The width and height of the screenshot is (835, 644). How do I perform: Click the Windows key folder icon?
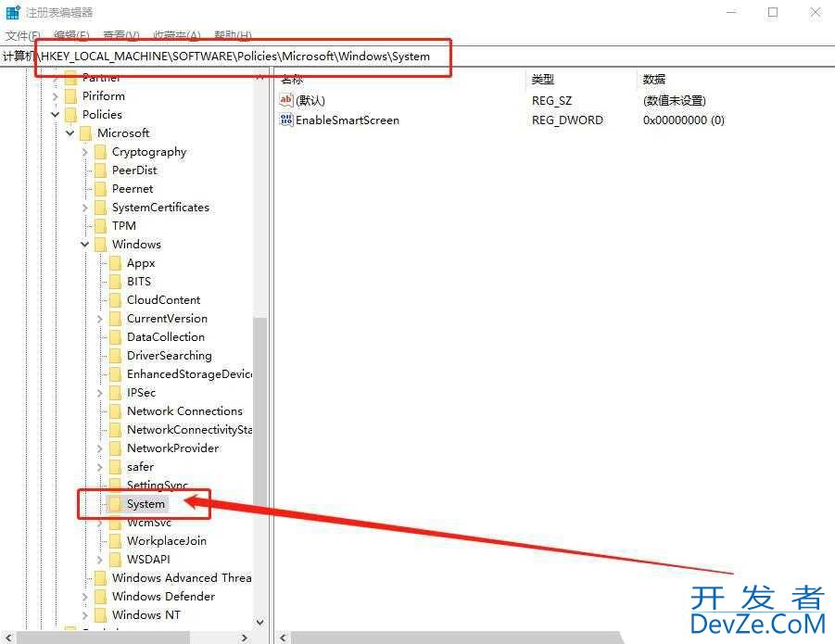101,245
